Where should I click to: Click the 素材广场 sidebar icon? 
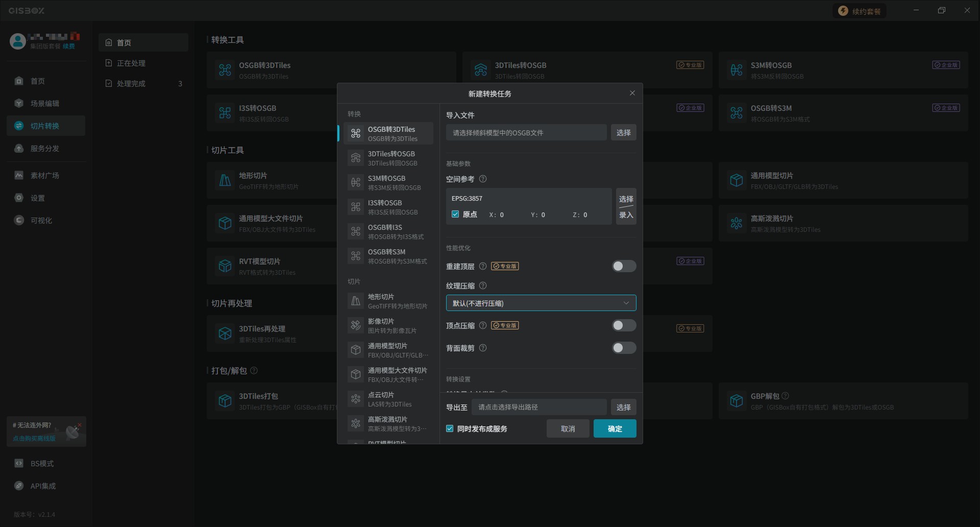tap(19, 176)
